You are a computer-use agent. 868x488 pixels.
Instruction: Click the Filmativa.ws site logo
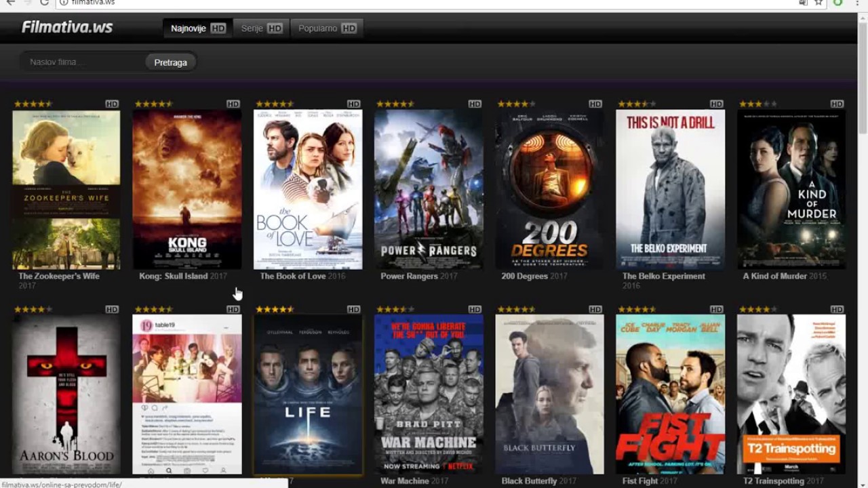pyautogui.click(x=67, y=27)
